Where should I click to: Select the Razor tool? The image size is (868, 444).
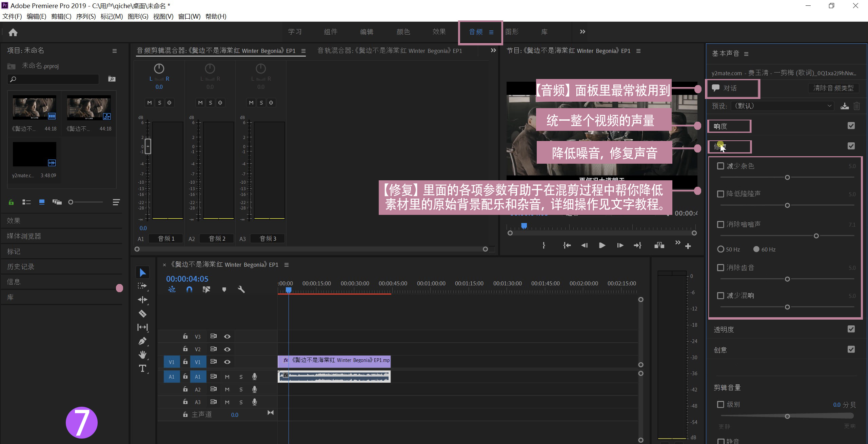click(142, 314)
